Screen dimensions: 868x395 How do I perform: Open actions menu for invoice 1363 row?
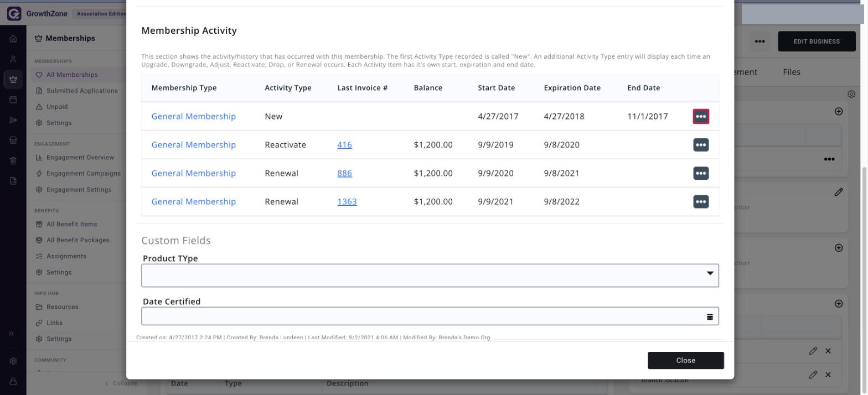coord(701,202)
